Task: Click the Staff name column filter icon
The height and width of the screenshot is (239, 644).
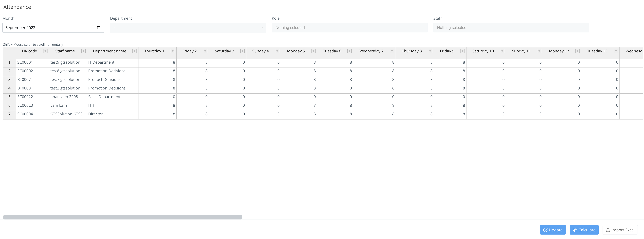Action: click(84, 51)
